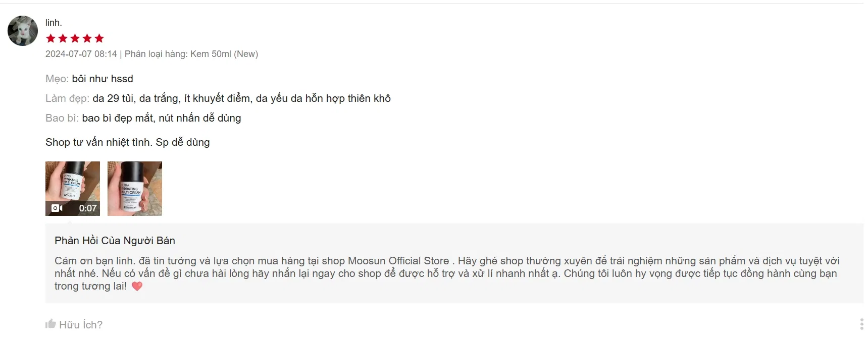Click the fifth red rating star

tap(99, 38)
